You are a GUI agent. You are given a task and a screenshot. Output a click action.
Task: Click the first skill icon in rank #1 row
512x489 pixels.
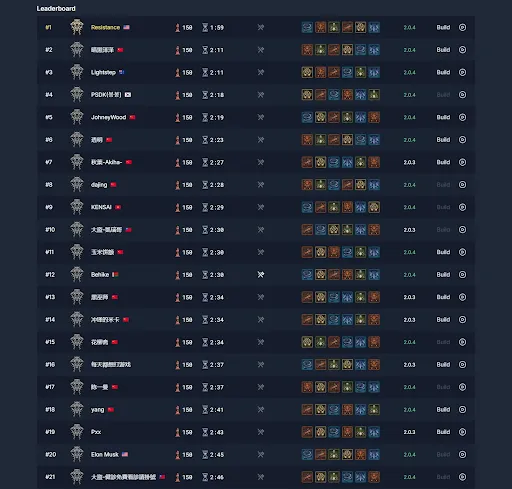pyautogui.click(x=307, y=27)
